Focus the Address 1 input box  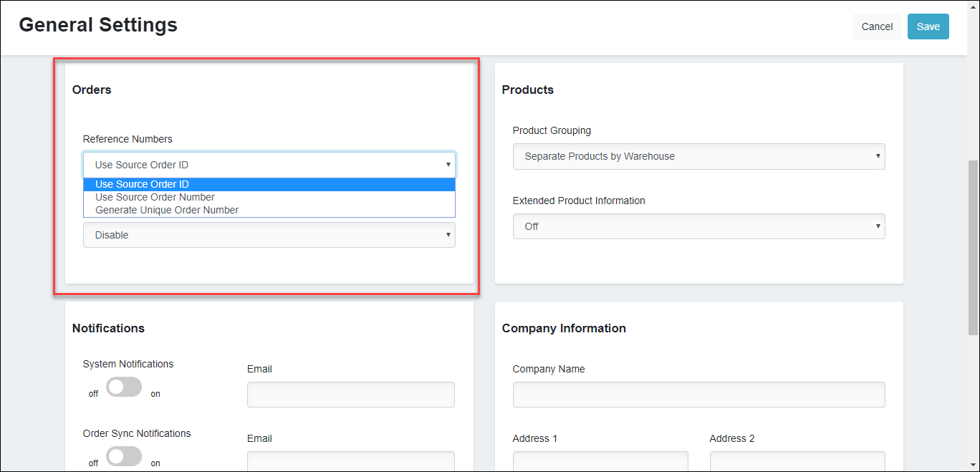click(x=600, y=461)
